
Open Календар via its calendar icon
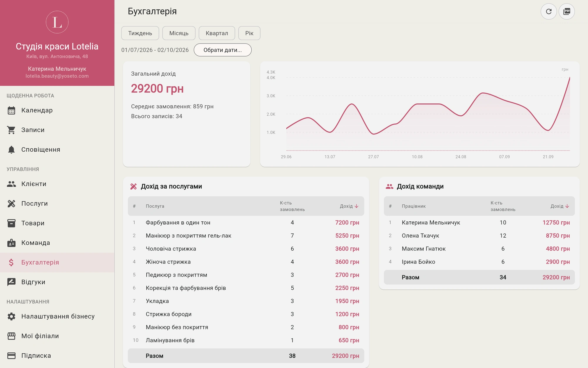11,110
